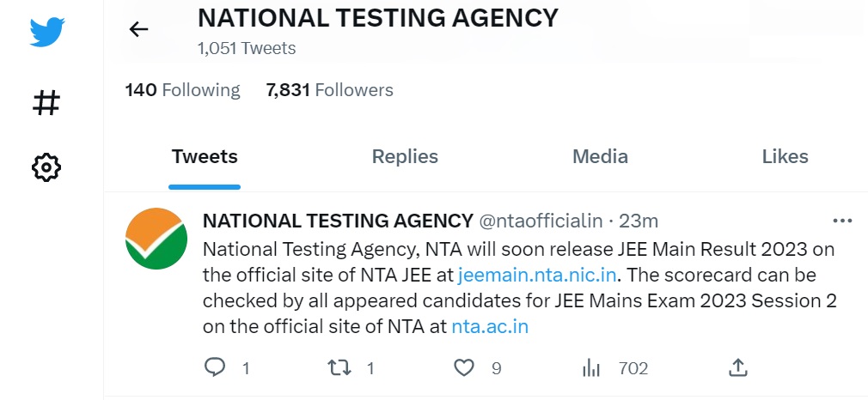Screen dimensions: 868x400
Task: View the 140 Following list
Action: coord(183,90)
